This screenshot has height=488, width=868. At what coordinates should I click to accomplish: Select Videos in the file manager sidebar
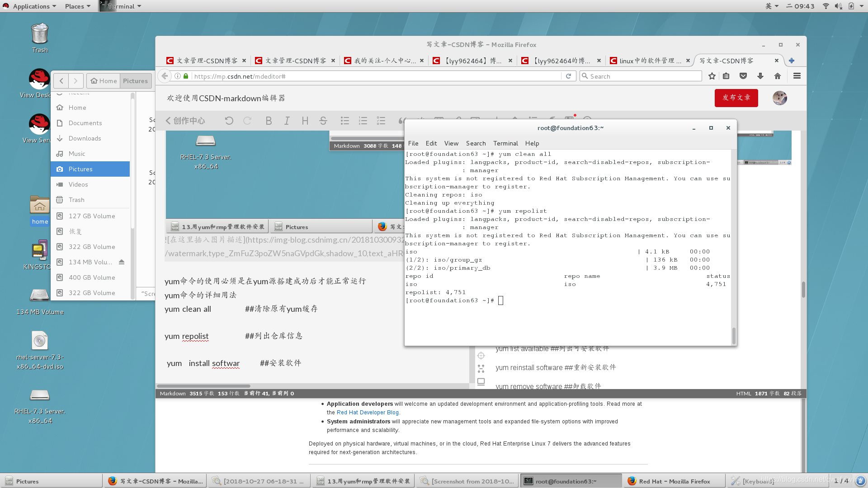(90, 184)
